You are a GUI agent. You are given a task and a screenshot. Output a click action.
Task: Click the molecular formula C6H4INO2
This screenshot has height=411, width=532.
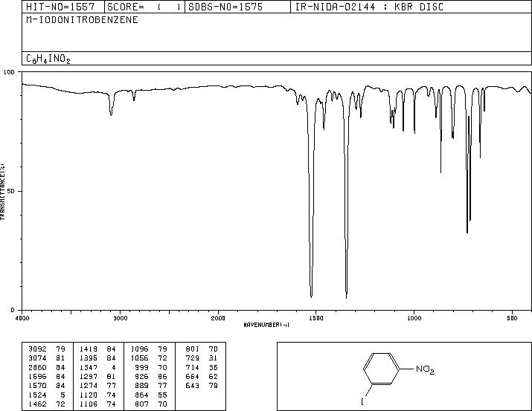click(x=48, y=59)
